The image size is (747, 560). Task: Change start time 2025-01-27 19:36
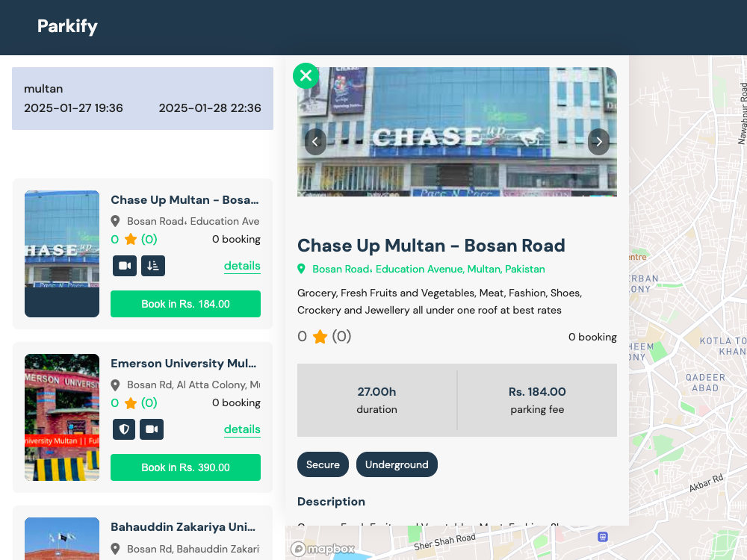click(73, 108)
